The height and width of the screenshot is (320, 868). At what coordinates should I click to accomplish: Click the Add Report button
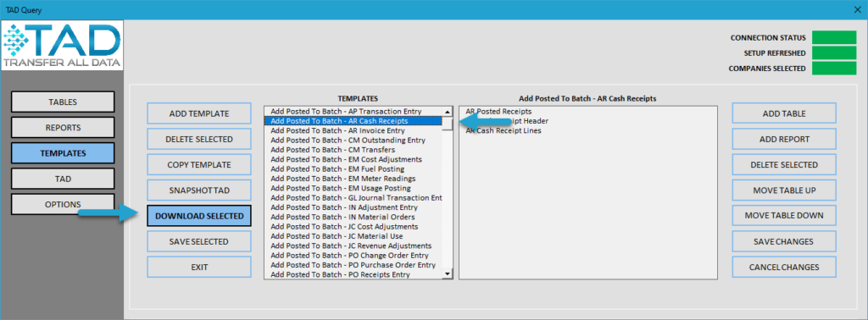pos(784,140)
